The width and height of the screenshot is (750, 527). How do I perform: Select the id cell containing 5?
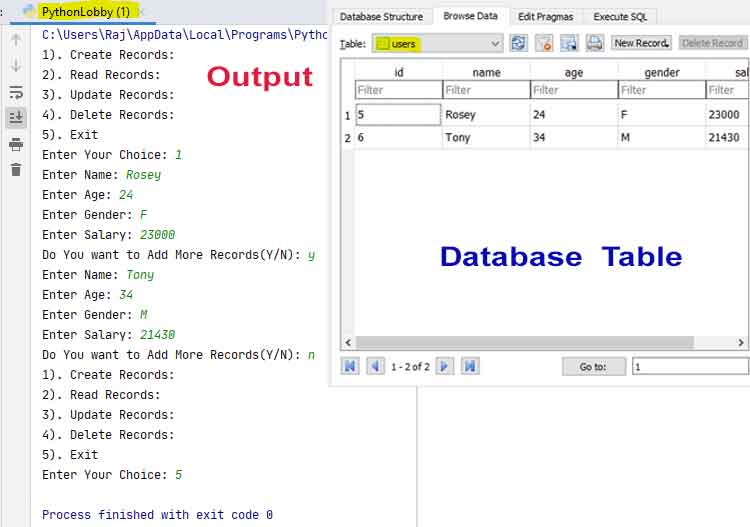click(398, 115)
